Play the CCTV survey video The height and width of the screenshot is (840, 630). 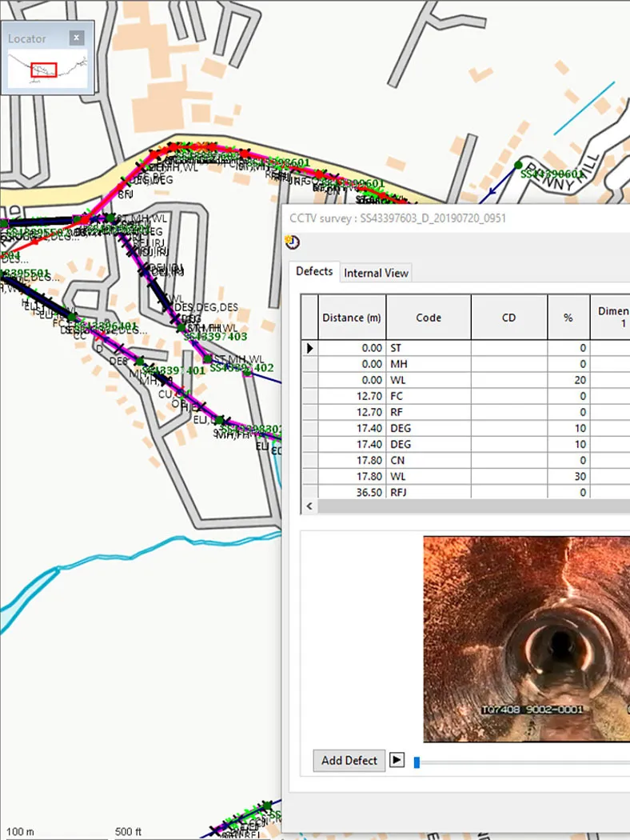click(x=397, y=760)
